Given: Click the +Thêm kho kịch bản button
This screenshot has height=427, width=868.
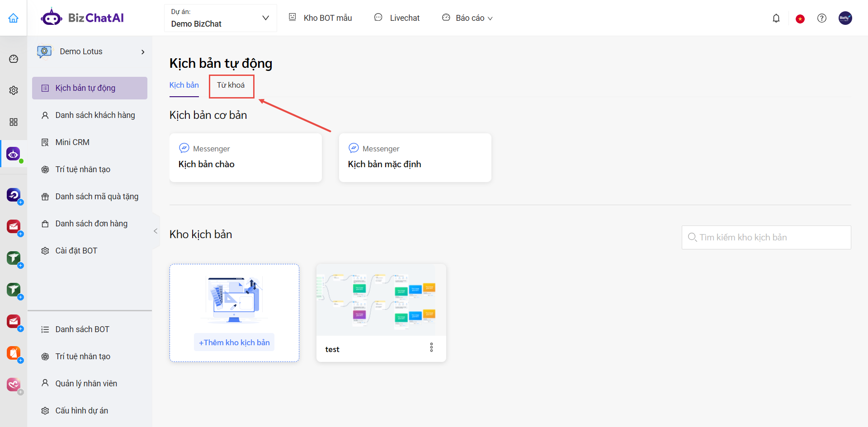Looking at the screenshot, I should (x=234, y=343).
